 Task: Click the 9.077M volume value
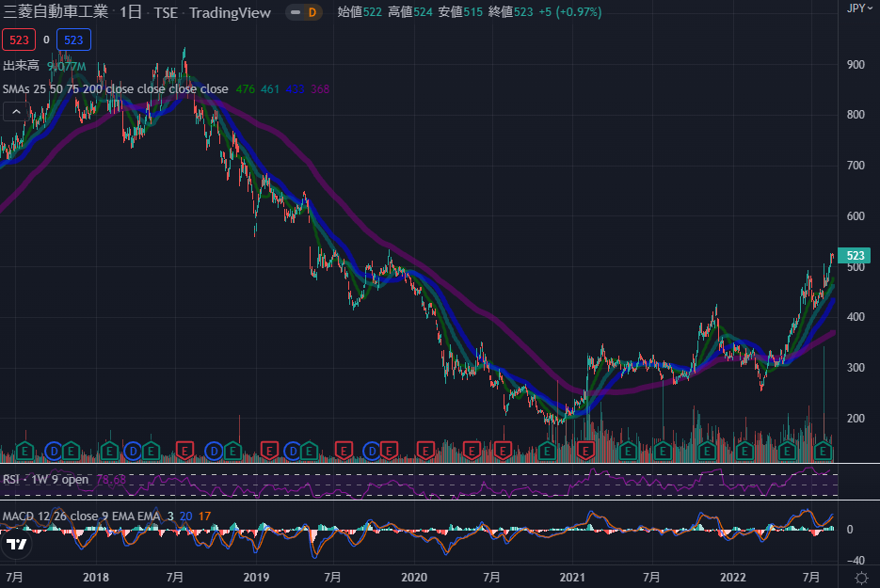(66, 66)
